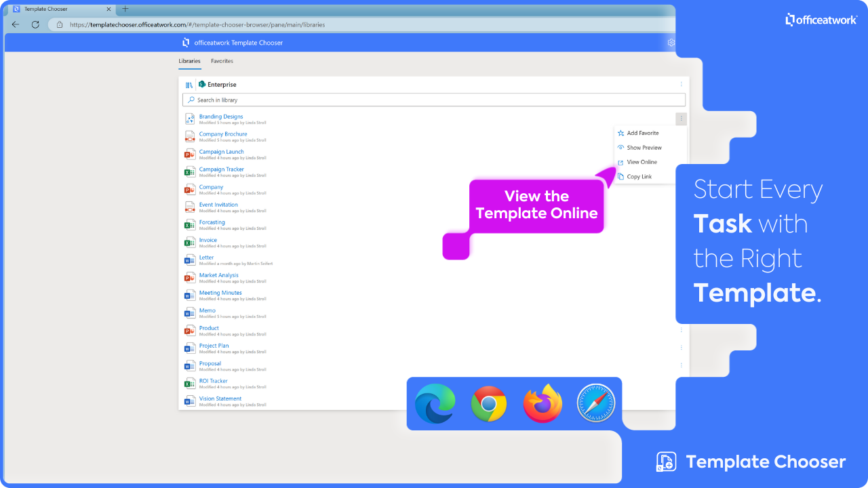
Task: Click the Memo Word file icon
Action: (x=190, y=312)
